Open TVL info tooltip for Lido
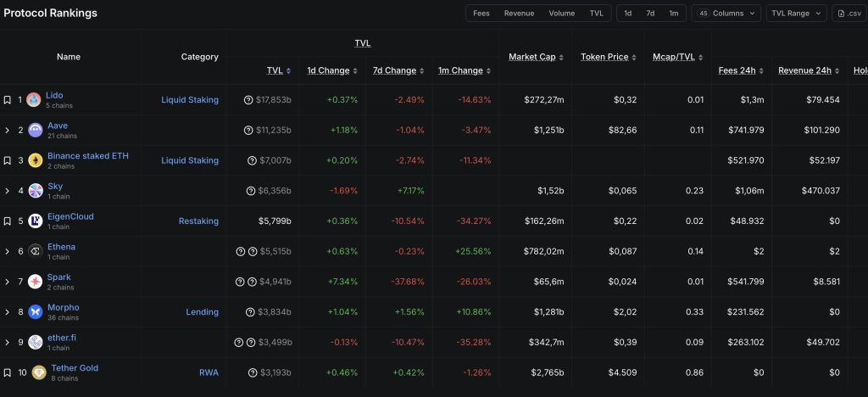The height and width of the screenshot is (397, 868). (248, 100)
